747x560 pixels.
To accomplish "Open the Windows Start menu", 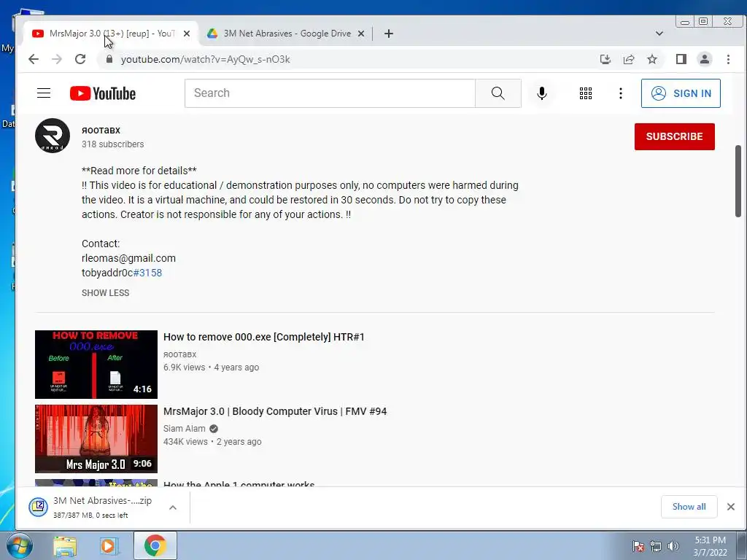I will (19, 545).
